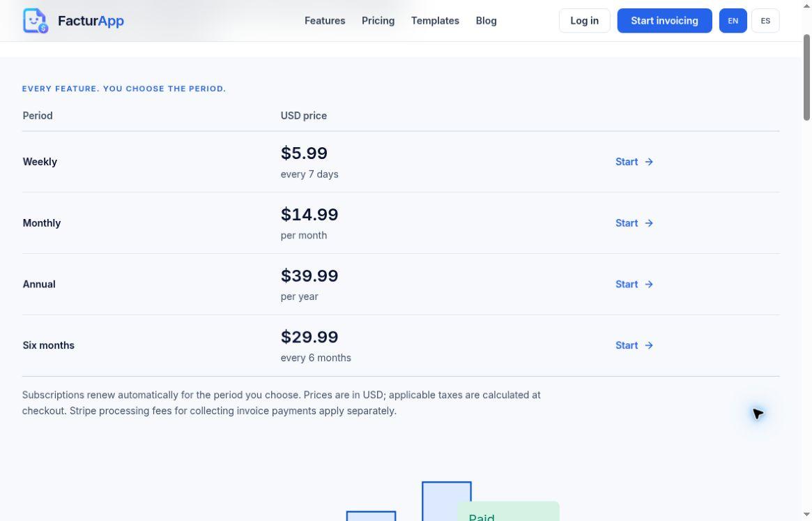Viewport: 812px width, 521px height.
Task: Click the FacturApp smiling invoice logo icon
Action: (36, 21)
